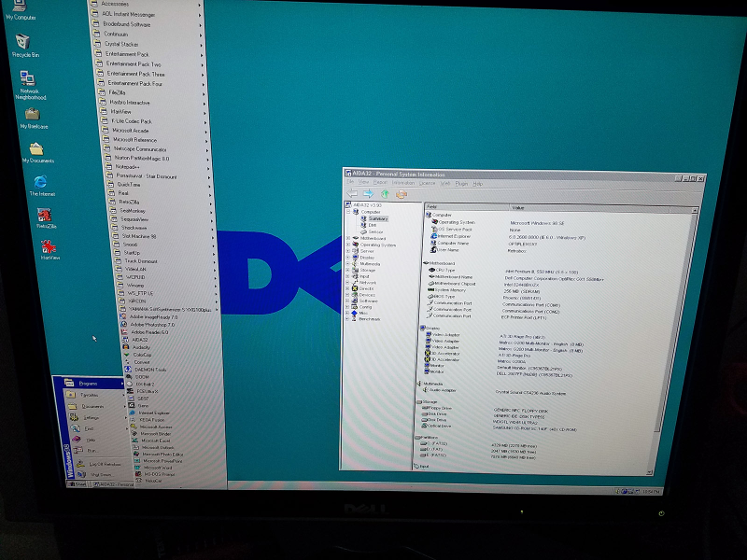
Task: Launch the RetroZilla desktop shortcut
Action: pos(45,218)
